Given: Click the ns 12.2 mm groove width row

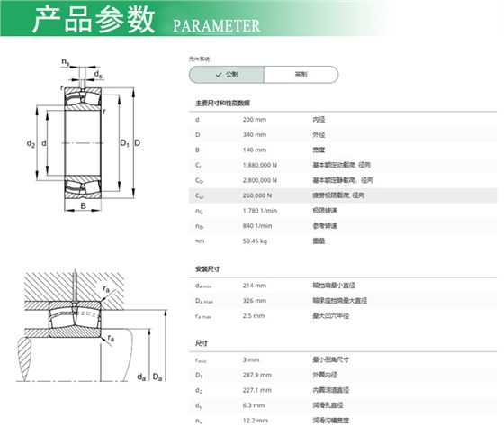Looking at the screenshot, I should coord(343,421).
